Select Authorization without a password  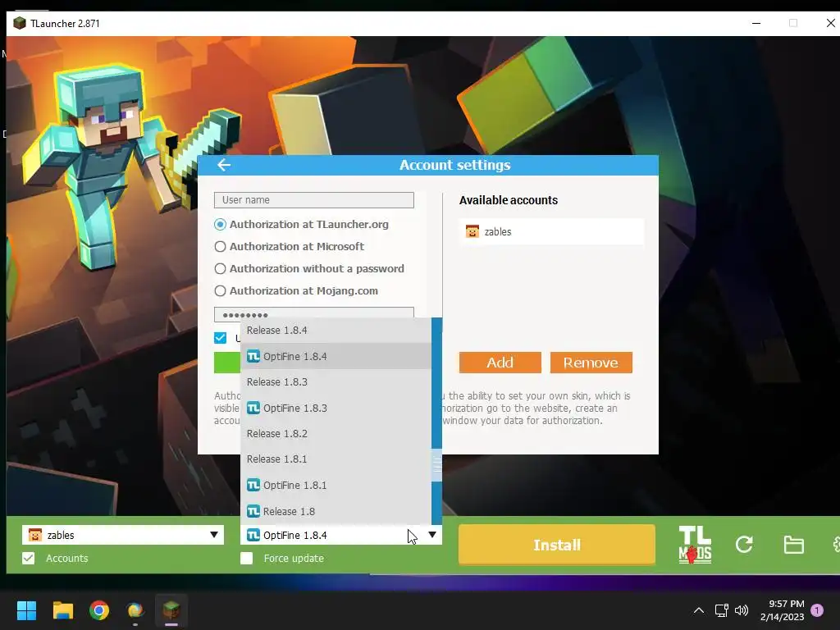click(220, 268)
